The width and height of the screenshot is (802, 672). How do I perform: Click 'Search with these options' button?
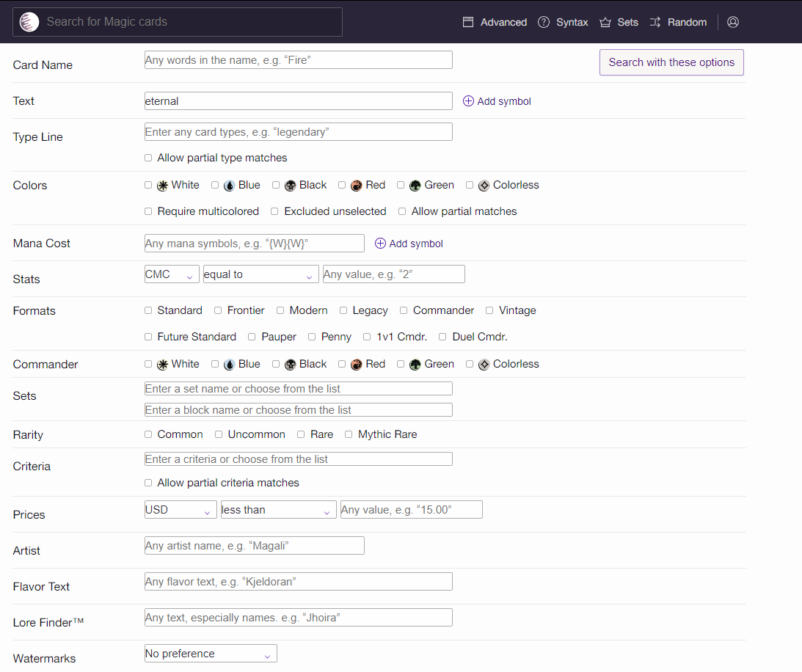[x=671, y=62]
